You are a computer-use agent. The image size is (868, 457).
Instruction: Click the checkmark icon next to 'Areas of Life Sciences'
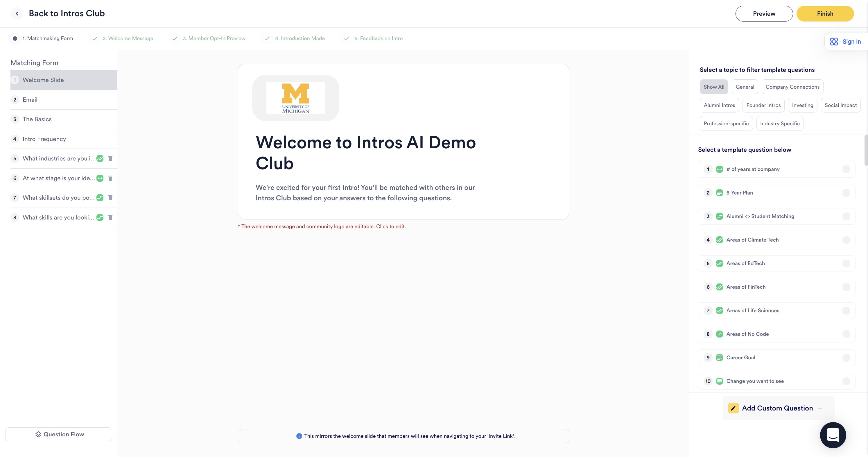tap(719, 310)
